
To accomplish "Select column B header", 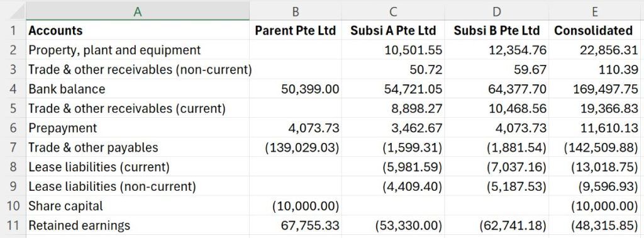I will coord(296,11).
